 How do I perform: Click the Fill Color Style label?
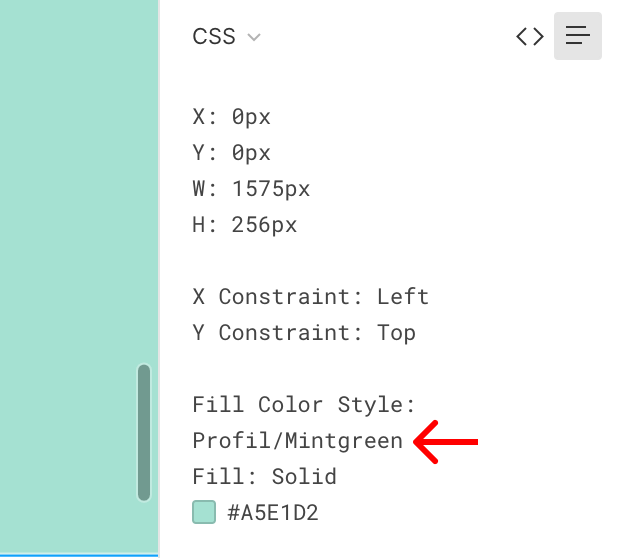pyautogui.click(x=304, y=405)
